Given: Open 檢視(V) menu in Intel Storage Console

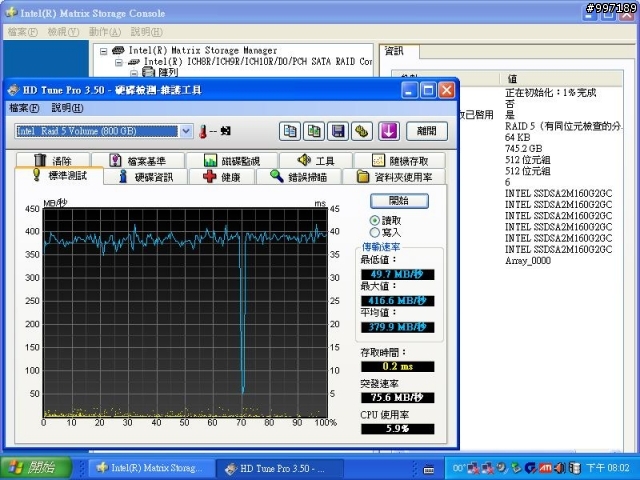Looking at the screenshot, I should point(63,32).
